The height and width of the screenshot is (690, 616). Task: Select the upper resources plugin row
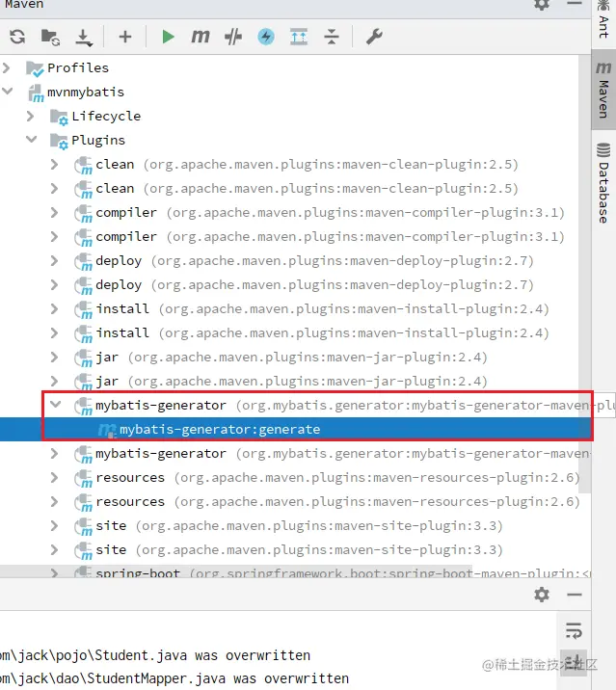[337, 477]
